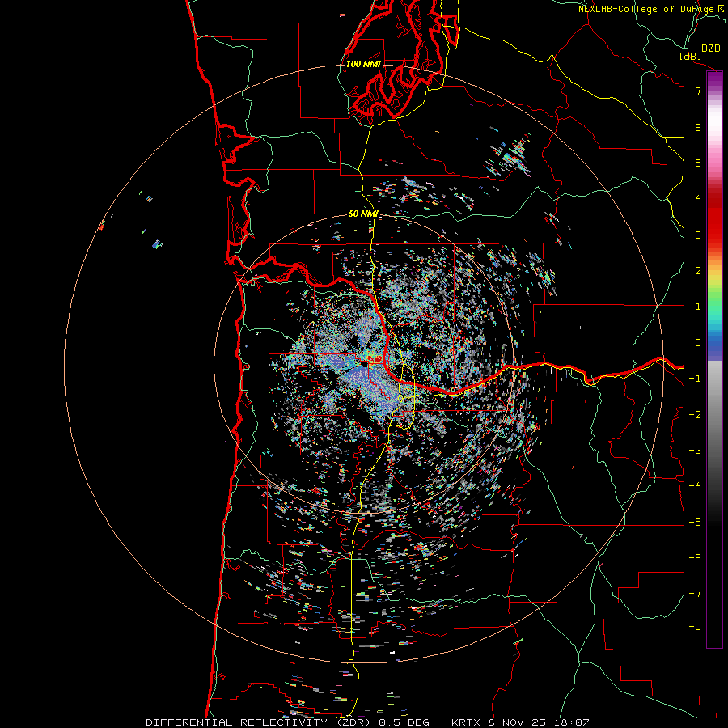Click legend value 6 on color bar
This screenshot has width=728, height=728.
point(698,127)
